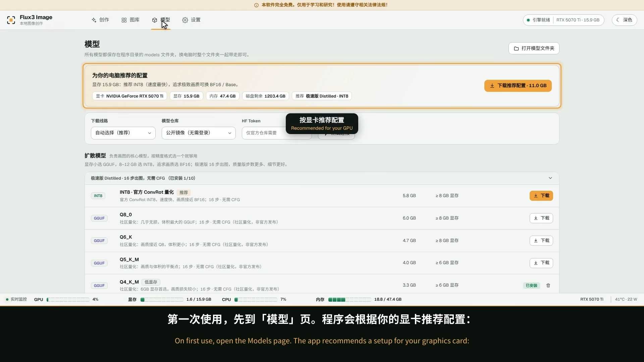Download the Q6_K GGUF model

541,241
